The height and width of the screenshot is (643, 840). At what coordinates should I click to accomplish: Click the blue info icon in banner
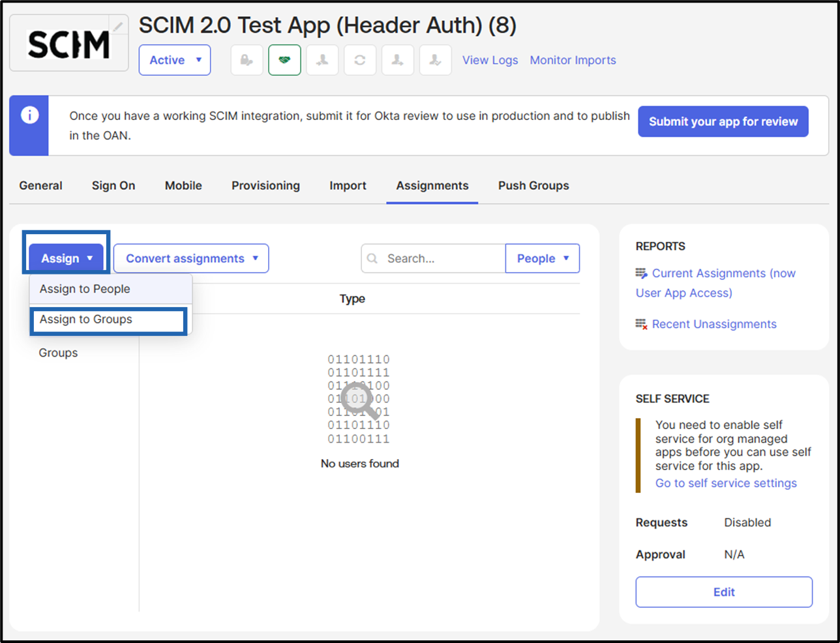tap(29, 115)
